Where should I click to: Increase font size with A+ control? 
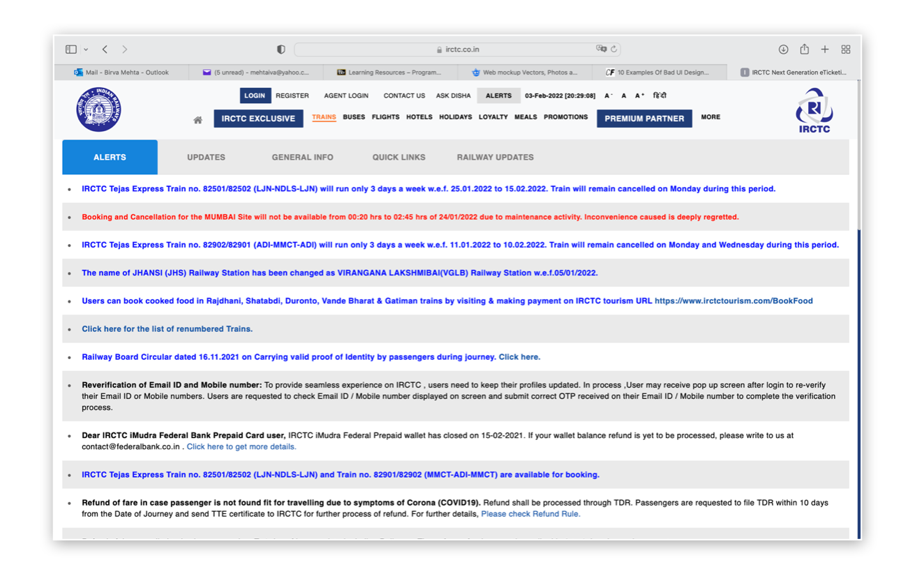tap(640, 96)
